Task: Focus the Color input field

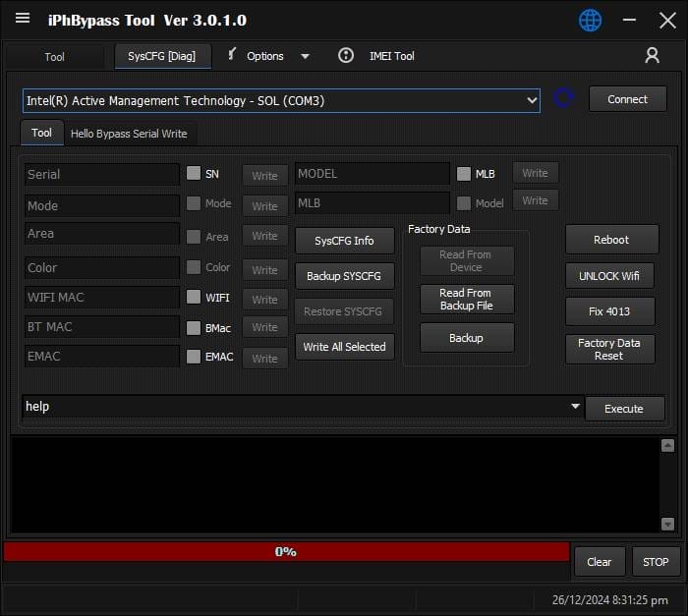Action: pyautogui.click(x=102, y=267)
